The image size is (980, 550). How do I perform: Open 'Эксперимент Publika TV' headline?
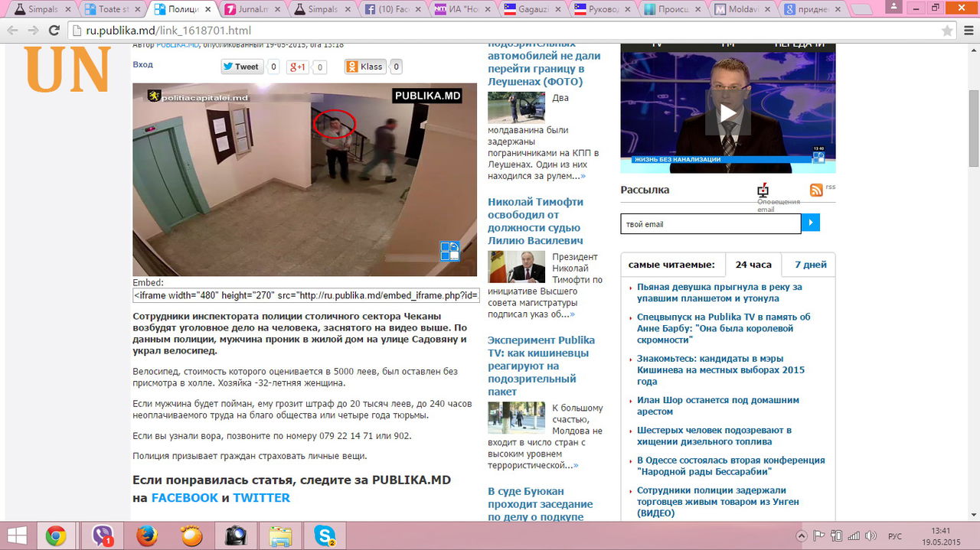(542, 366)
